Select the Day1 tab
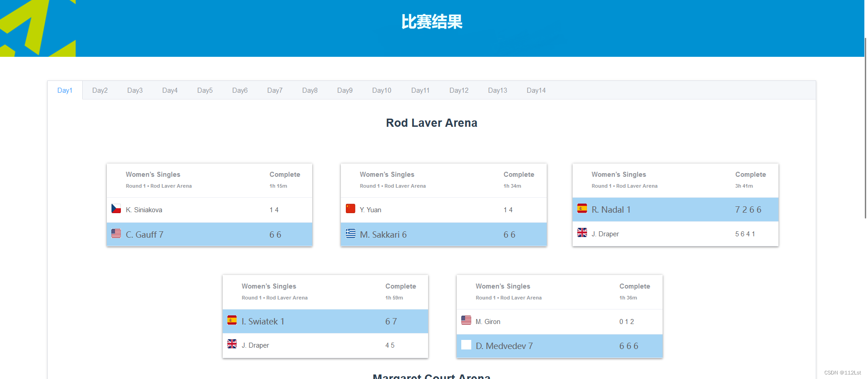 (x=65, y=90)
